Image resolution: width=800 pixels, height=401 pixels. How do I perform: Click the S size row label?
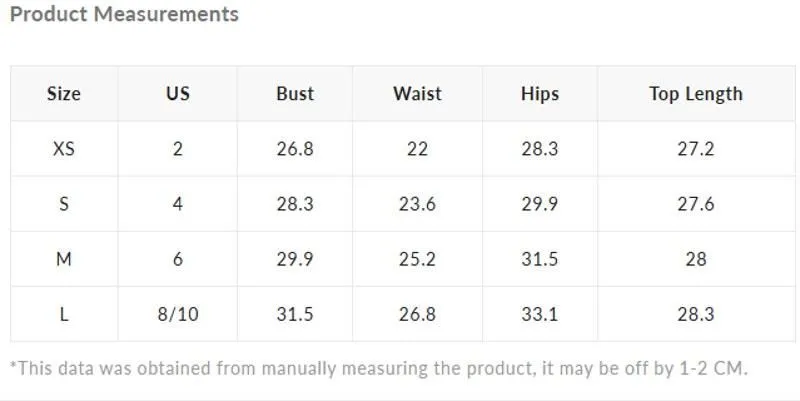coord(64,204)
